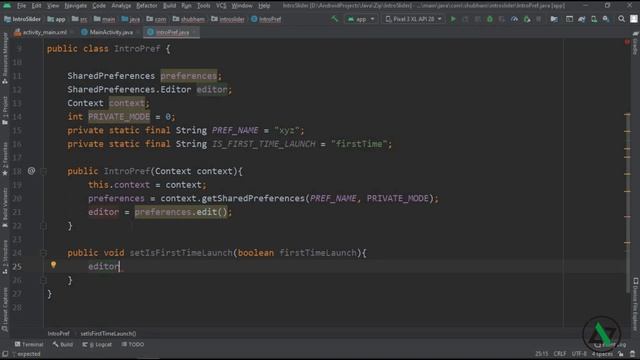
Task: Open the Resource Manager side panel
Action: 5,57
